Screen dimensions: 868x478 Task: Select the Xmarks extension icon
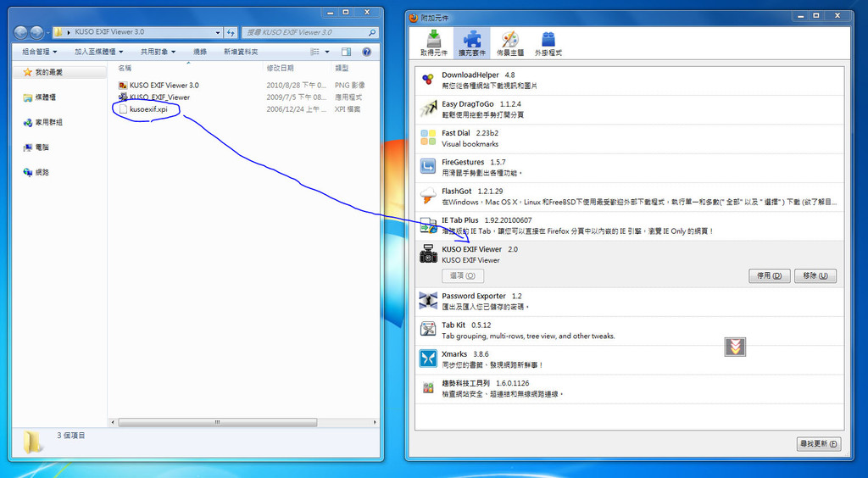(428, 358)
